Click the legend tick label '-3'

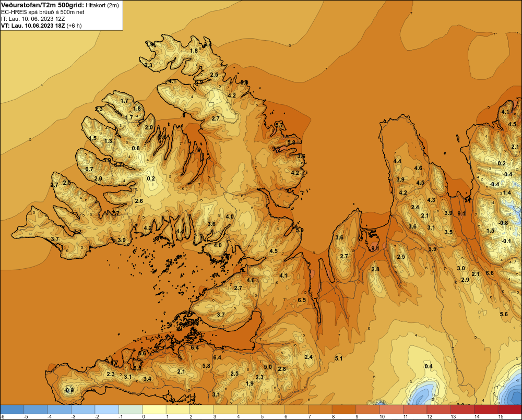73,417
